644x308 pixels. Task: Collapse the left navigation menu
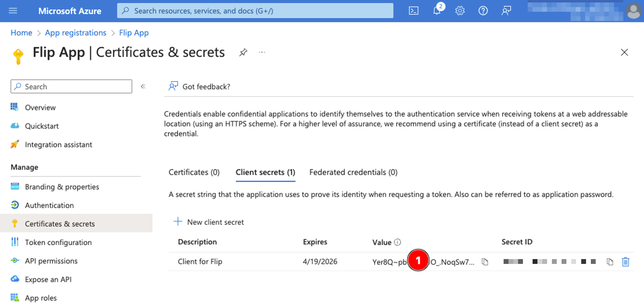tap(143, 86)
